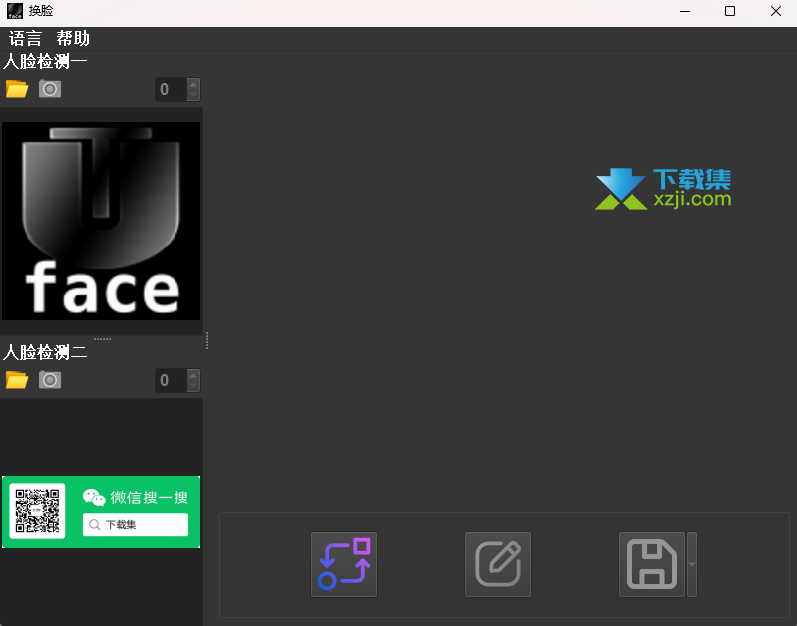Viewport: 797px width, 626px height.
Task: Select the Uface logo thumbnail image
Action: (101, 221)
